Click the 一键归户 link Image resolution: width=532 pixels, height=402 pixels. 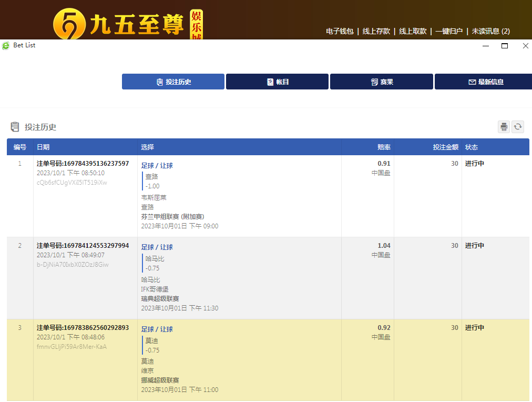click(x=449, y=31)
